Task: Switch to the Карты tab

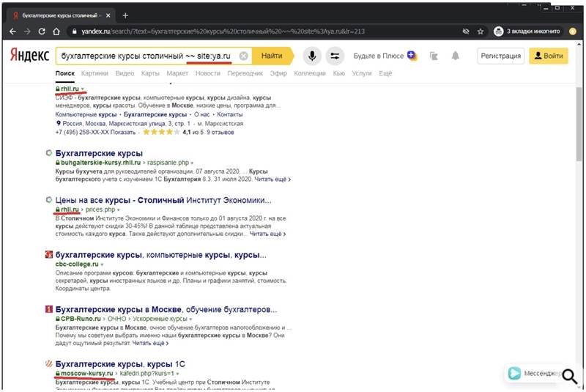Action: [150, 73]
